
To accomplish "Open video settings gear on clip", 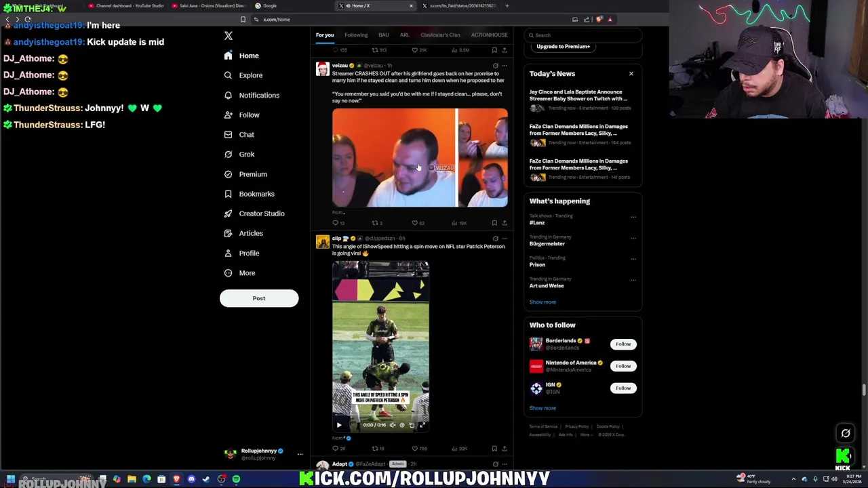I will [x=401, y=425].
